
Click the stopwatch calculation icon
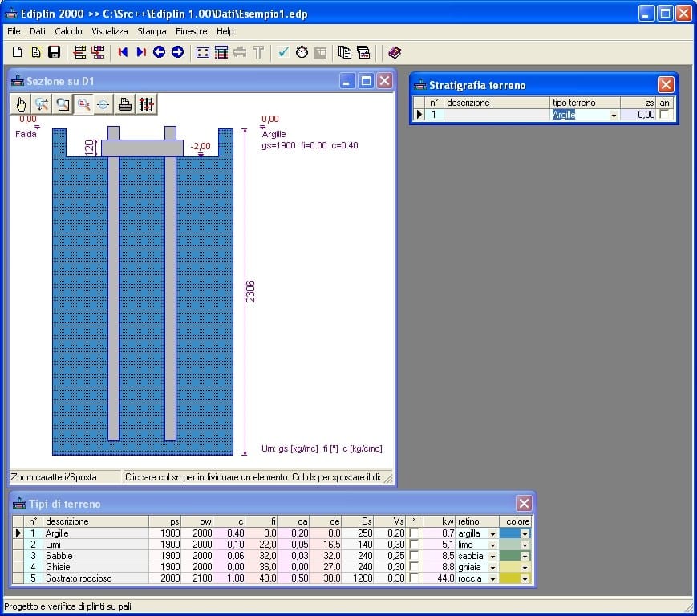tap(302, 52)
